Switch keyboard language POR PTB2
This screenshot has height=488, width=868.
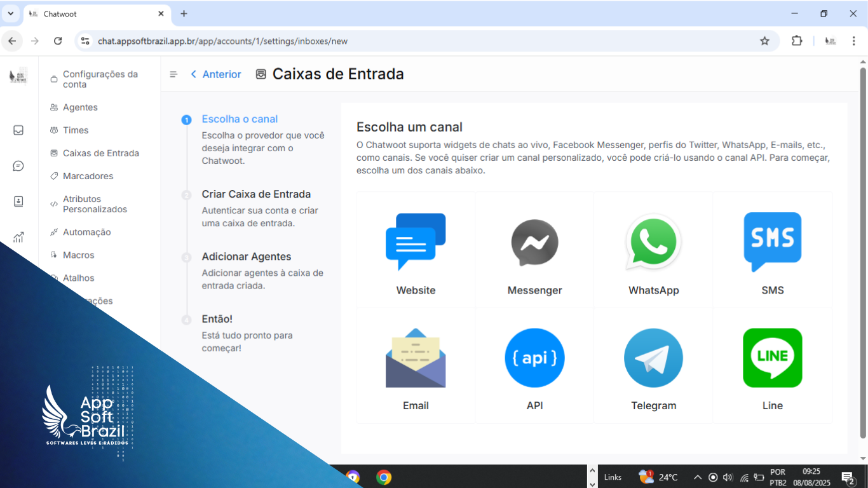coord(778,477)
